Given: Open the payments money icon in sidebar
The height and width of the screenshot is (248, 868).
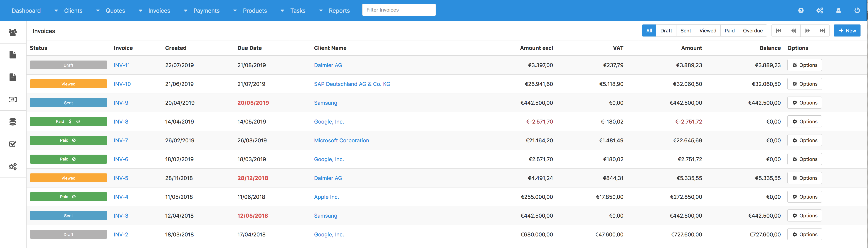Looking at the screenshot, I should 13,100.
